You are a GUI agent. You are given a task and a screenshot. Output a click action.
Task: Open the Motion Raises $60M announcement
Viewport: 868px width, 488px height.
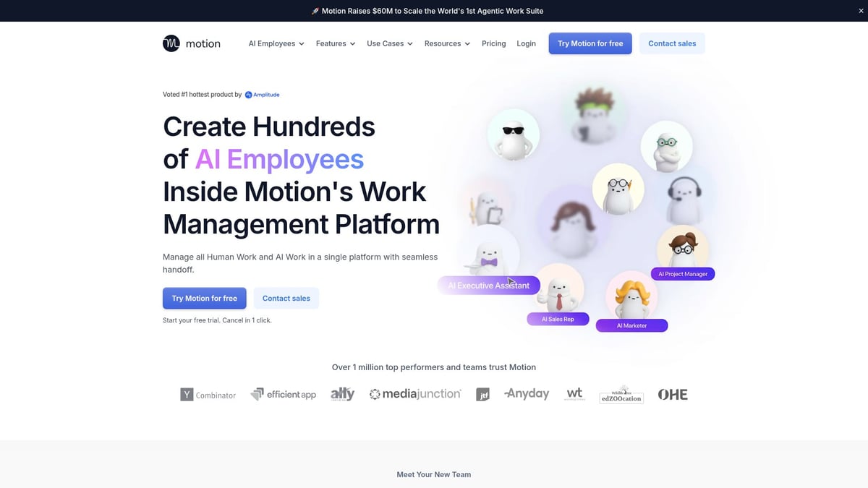pyautogui.click(x=427, y=11)
